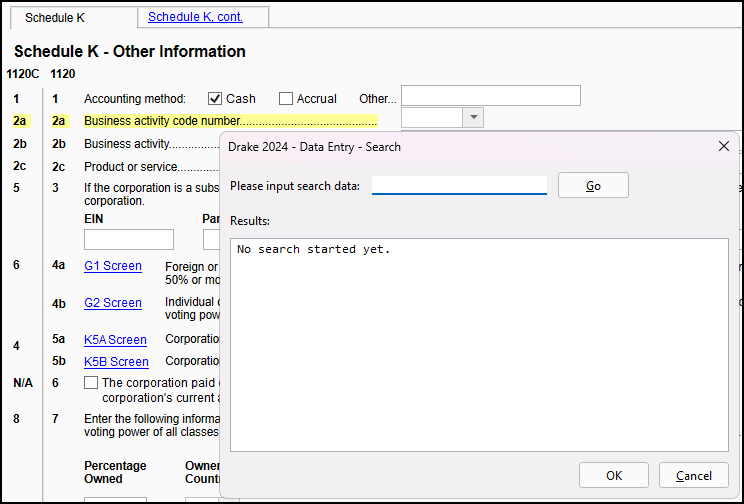Click the Other accounting method field
Screen dimensions: 744x504
tap(491, 95)
